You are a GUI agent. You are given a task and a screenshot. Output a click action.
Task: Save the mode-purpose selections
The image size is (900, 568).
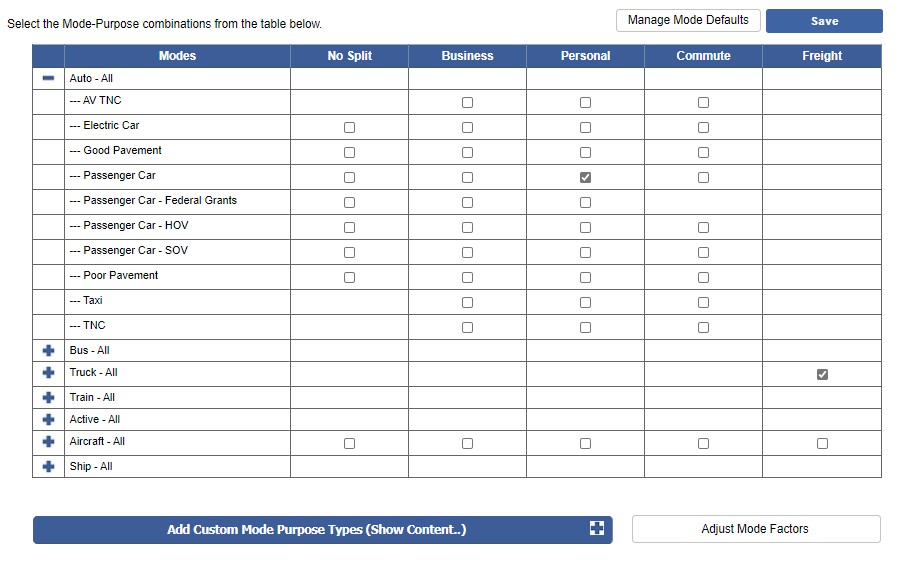click(x=824, y=21)
